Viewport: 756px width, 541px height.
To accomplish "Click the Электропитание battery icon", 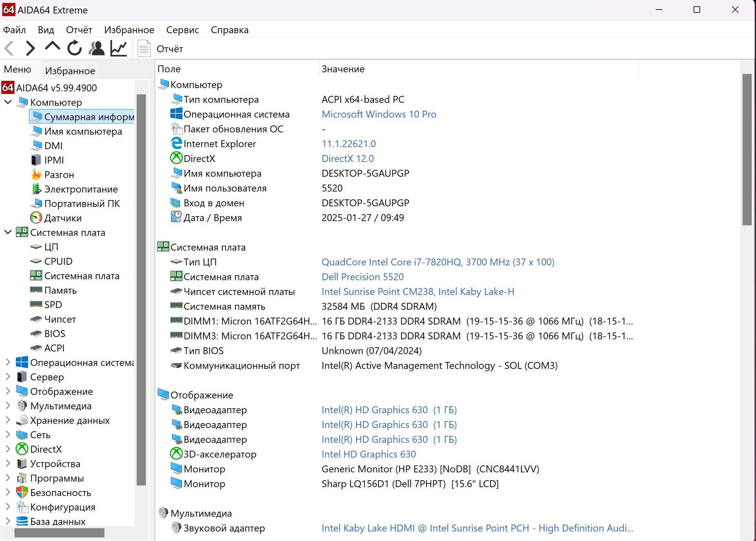I will 36,189.
